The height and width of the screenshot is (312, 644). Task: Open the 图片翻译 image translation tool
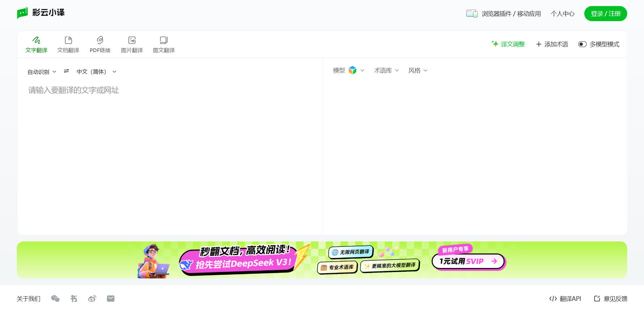point(132,44)
